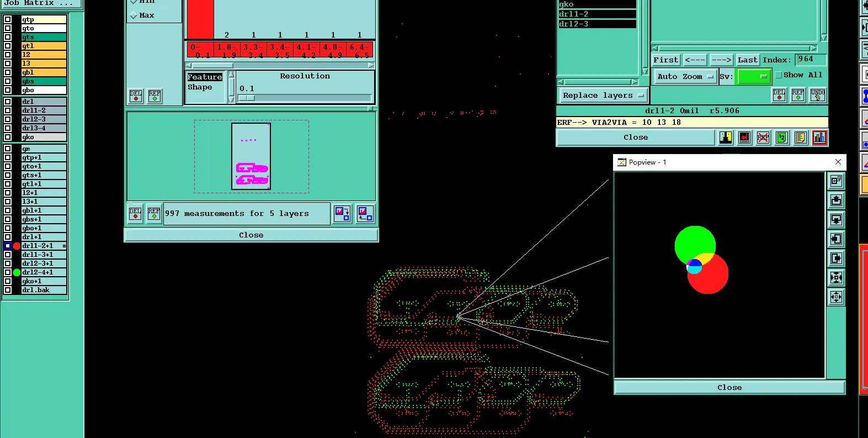Click right arrow of histogram range scrollbar
Image resolution: width=868 pixels, height=438 pixels.
[x=371, y=65]
